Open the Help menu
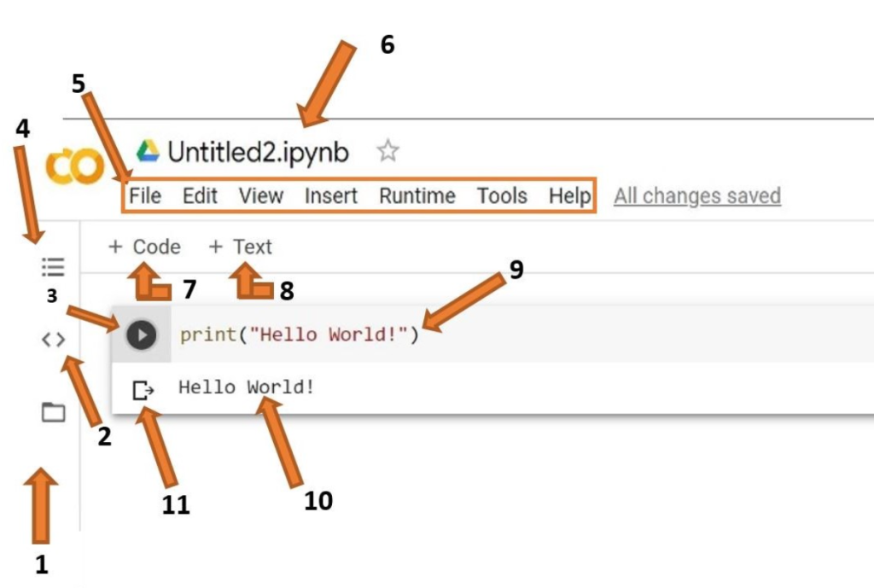The height and width of the screenshot is (588, 874). pyautogui.click(x=569, y=196)
